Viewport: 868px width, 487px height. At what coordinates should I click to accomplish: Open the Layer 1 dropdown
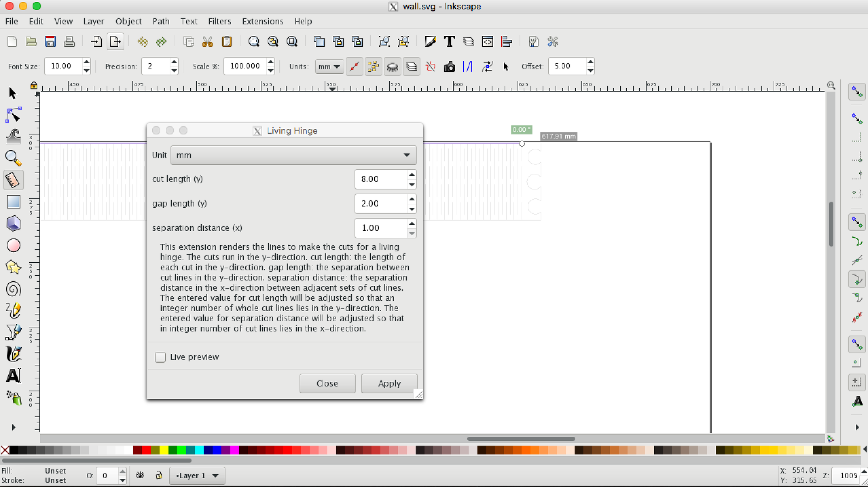point(197,475)
